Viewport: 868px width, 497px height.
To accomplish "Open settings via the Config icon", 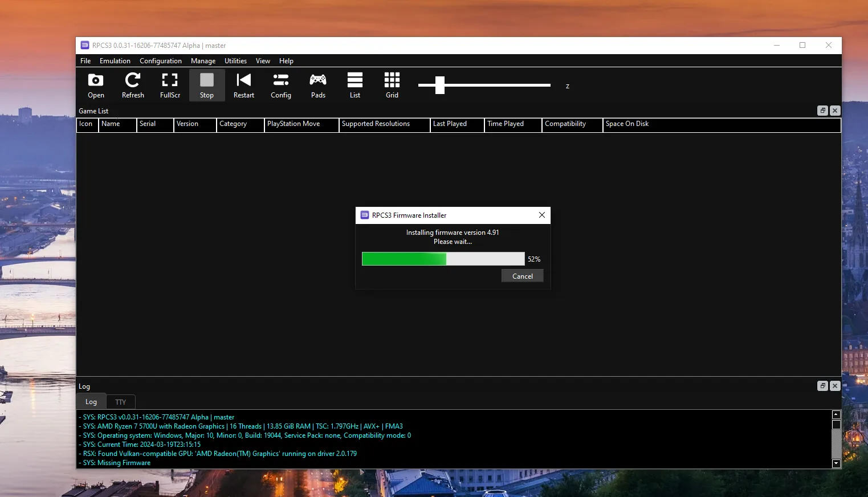I will [x=281, y=85].
